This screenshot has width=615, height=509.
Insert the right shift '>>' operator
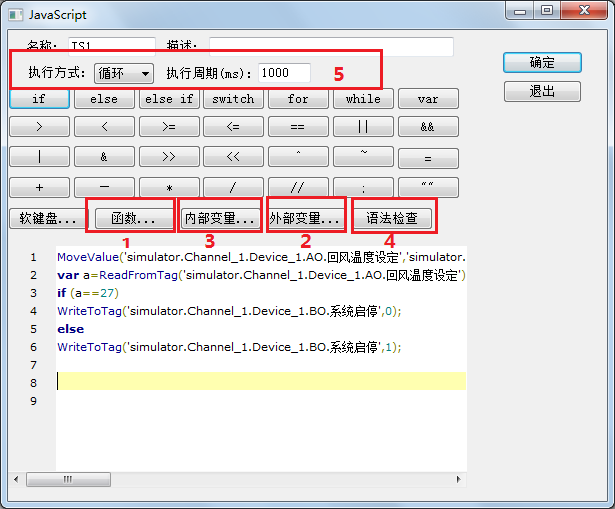click(x=169, y=157)
